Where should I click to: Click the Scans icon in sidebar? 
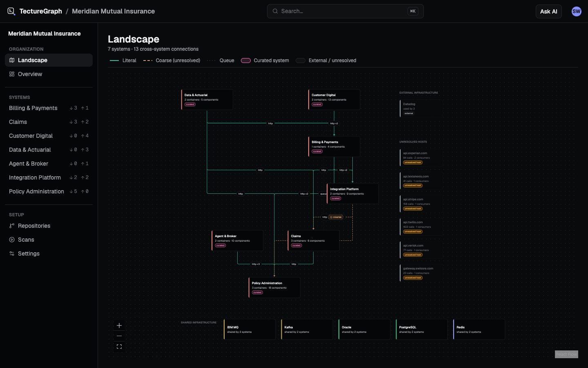coord(12,240)
